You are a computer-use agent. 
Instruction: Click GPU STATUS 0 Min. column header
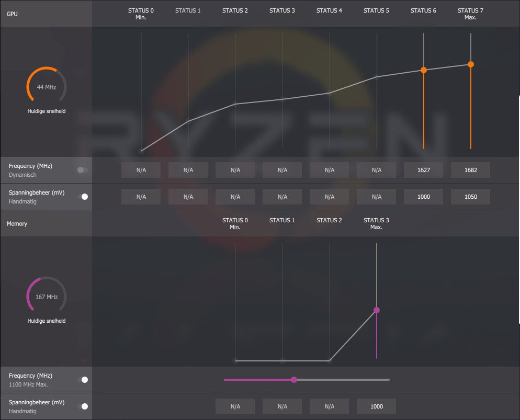pyautogui.click(x=141, y=14)
